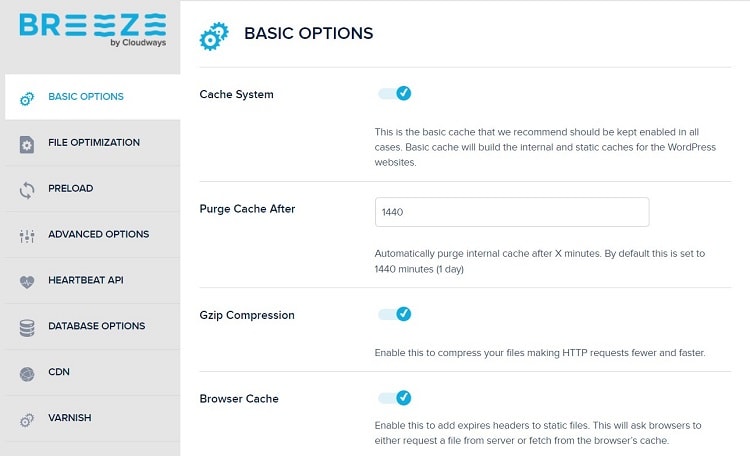
Task: Open the File Optimization tab
Action: [92, 143]
